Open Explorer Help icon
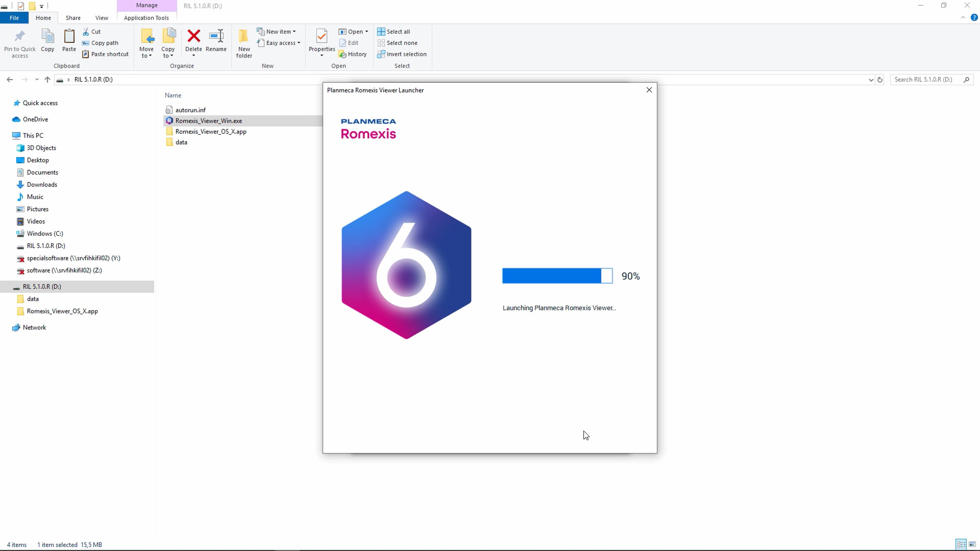This screenshot has height=551, width=980. [974, 18]
